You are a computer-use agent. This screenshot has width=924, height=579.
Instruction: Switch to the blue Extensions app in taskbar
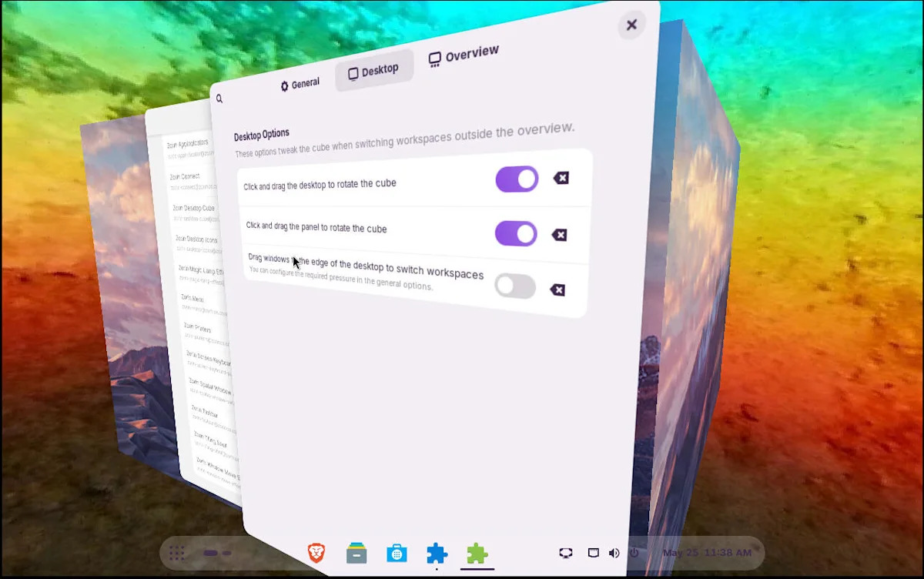437,553
